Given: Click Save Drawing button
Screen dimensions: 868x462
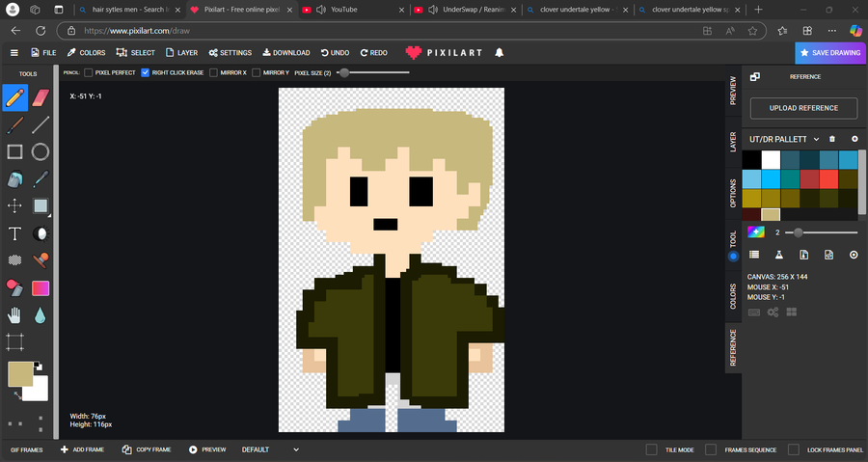Looking at the screenshot, I should click(x=830, y=52).
